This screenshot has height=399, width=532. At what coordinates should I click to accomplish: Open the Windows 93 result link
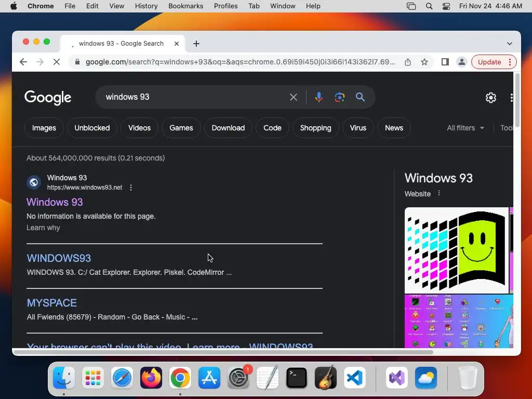[x=55, y=202]
